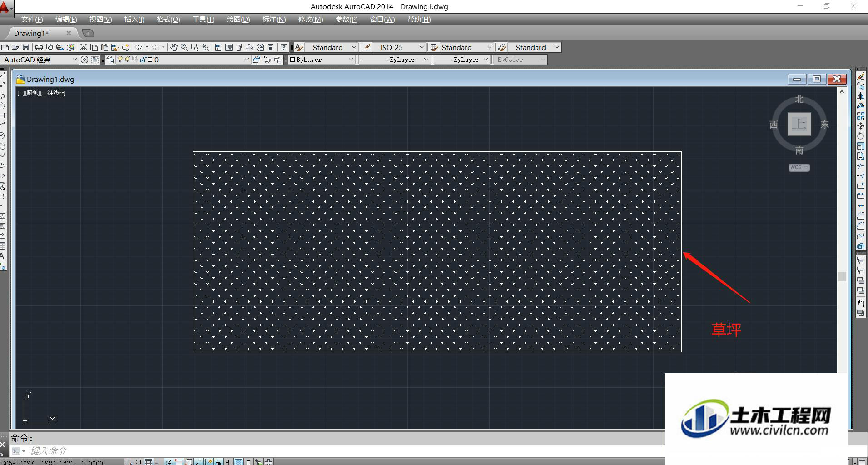Screen dimensions: 868x465
Task: Select the Erase tool in the Modify toolbar
Action: (x=861, y=76)
